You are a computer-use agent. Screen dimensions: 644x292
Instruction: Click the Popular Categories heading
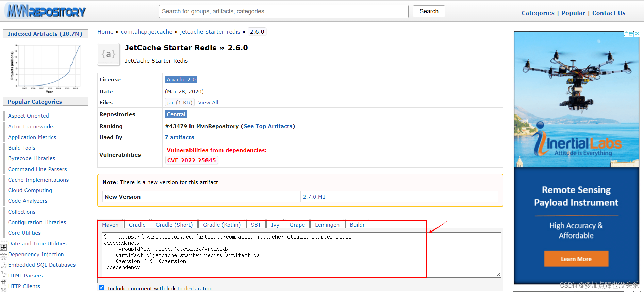pyautogui.click(x=45, y=102)
